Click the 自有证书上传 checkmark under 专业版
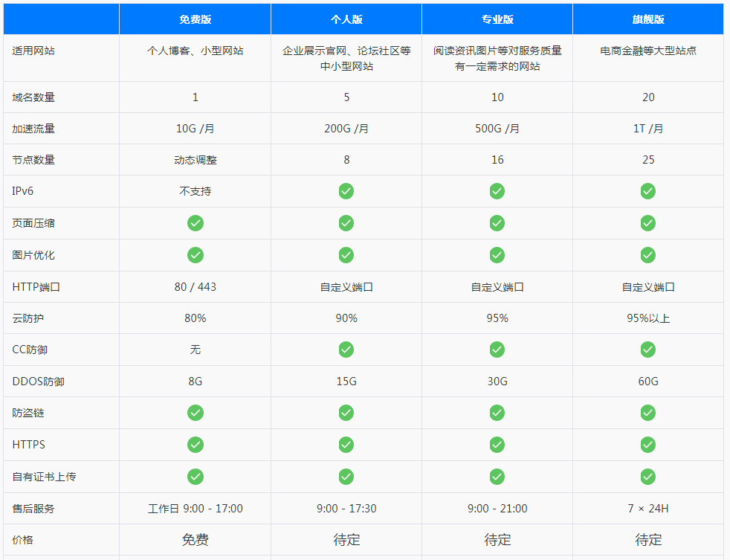The image size is (730, 560). click(497, 477)
